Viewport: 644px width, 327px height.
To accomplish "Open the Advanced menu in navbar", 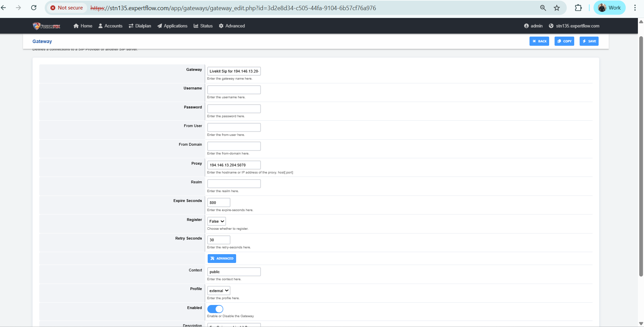I will pos(232,26).
